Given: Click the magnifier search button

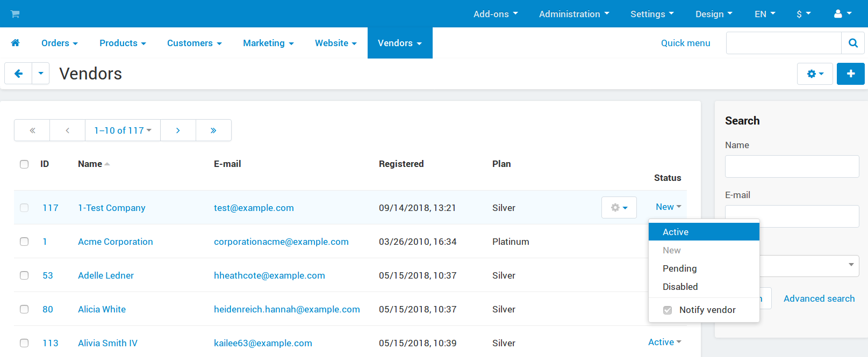Looking at the screenshot, I should [x=853, y=43].
